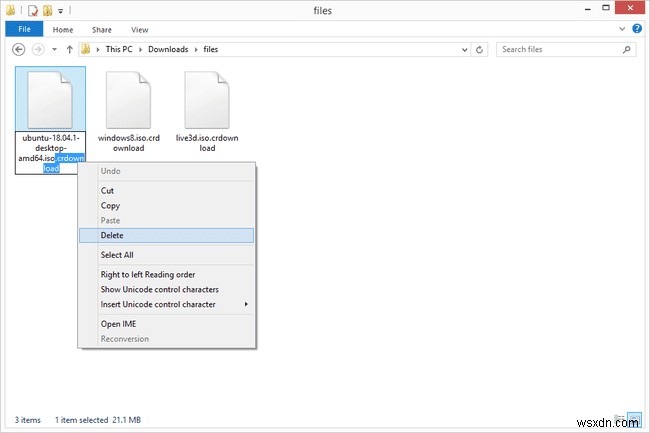The height and width of the screenshot is (433, 650).
Task: Click the live3d.iso.crdownload file name
Action: (207, 143)
